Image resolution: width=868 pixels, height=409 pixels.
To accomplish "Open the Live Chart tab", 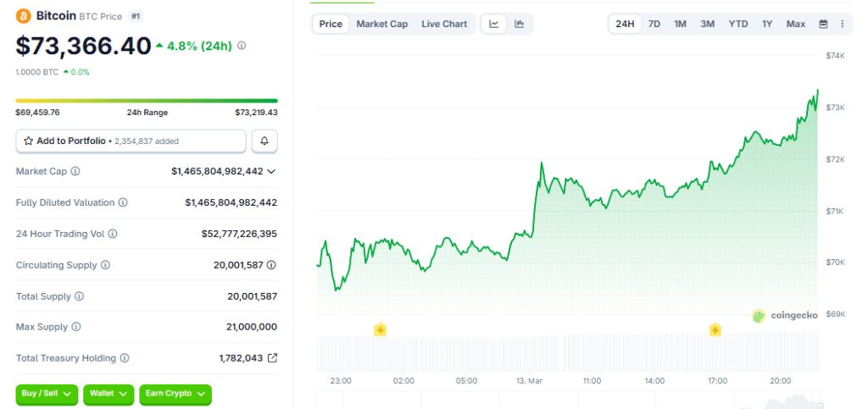I will (444, 24).
